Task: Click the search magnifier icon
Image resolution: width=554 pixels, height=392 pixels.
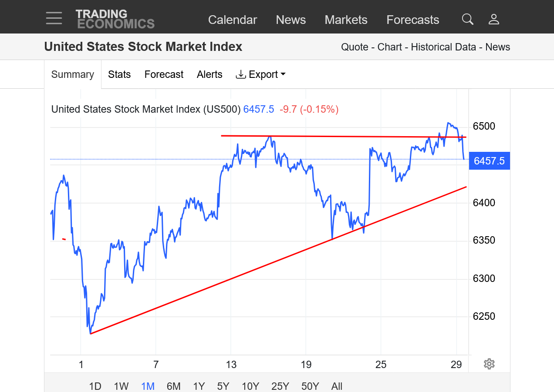Action: 467,19
